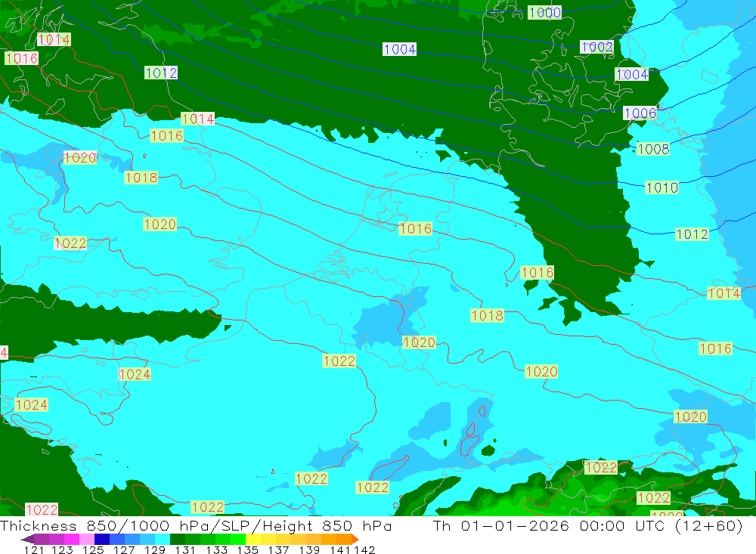This screenshot has height=554, width=756.
Task: Click the legend value 133
Action: point(216,549)
